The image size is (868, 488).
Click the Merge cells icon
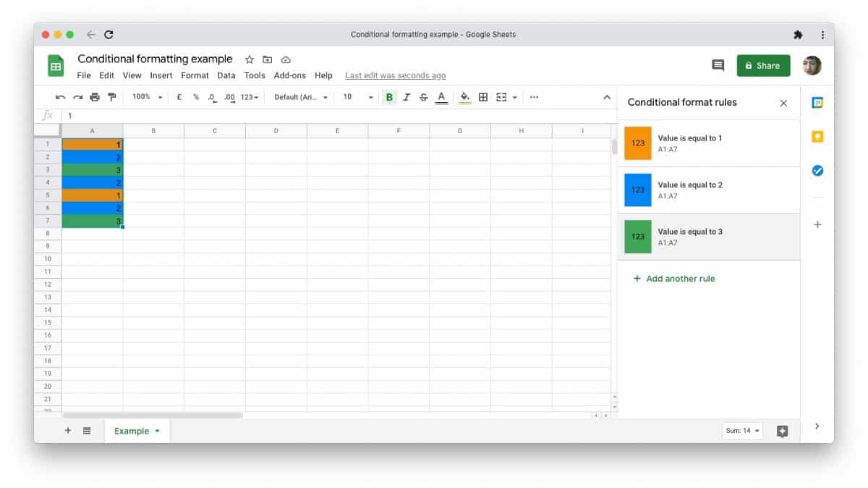click(x=500, y=96)
